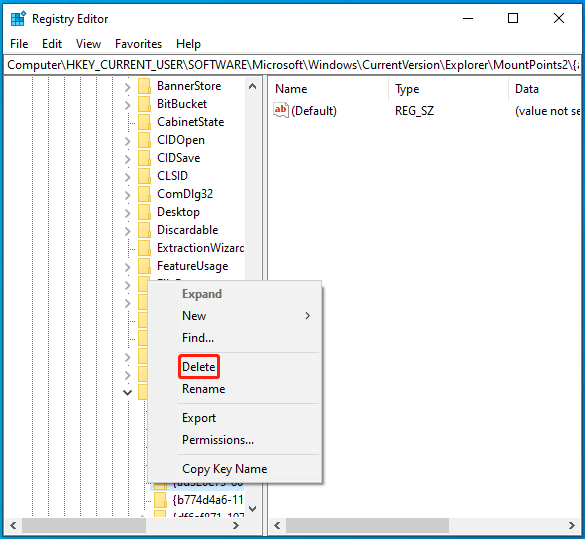Click Permissions... in the context menu

click(x=218, y=440)
